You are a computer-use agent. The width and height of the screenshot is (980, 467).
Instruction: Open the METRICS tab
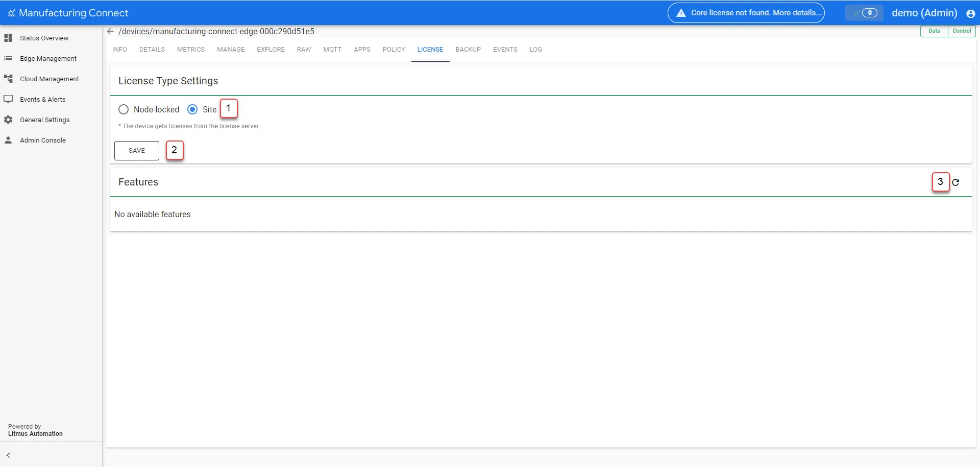click(x=191, y=50)
